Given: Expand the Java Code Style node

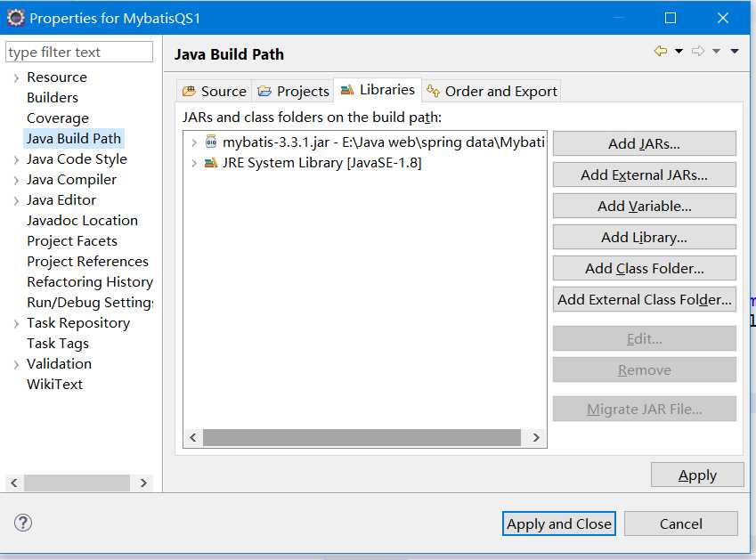Looking at the screenshot, I should point(16,160).
